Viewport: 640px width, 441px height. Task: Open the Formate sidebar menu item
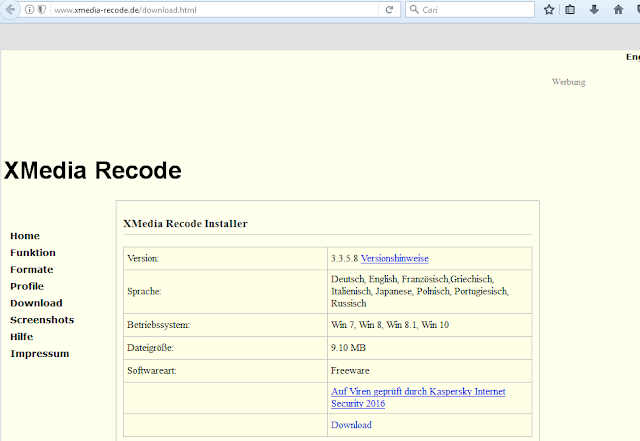point(32,270)
